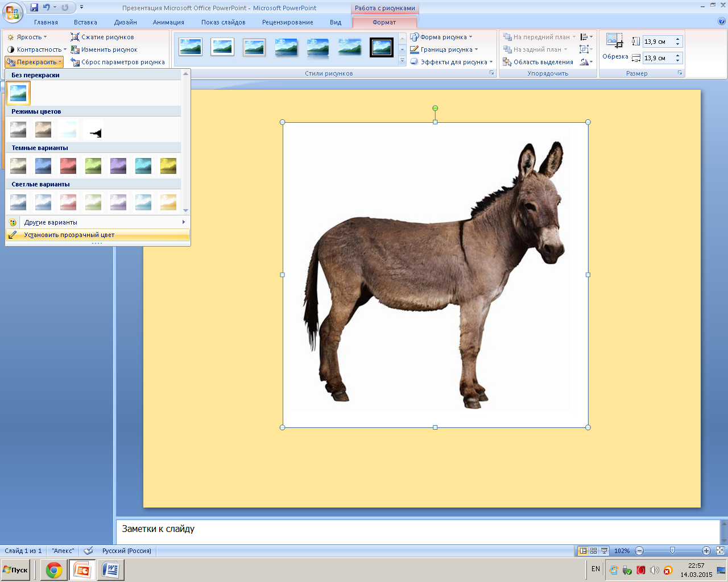
Task: Click the zoom out minus button
Action: coord(639,551)
